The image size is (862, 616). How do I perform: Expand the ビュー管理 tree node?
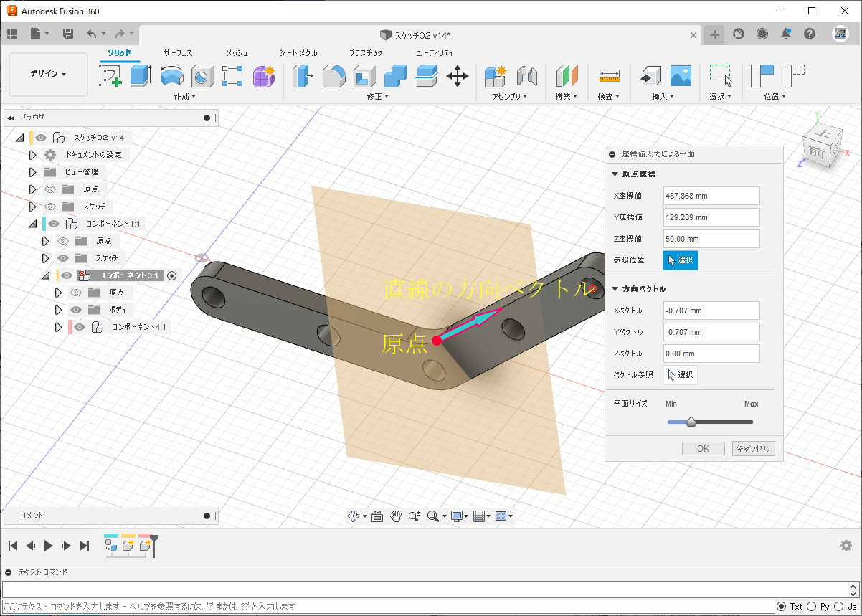click(x=32, y=172)
